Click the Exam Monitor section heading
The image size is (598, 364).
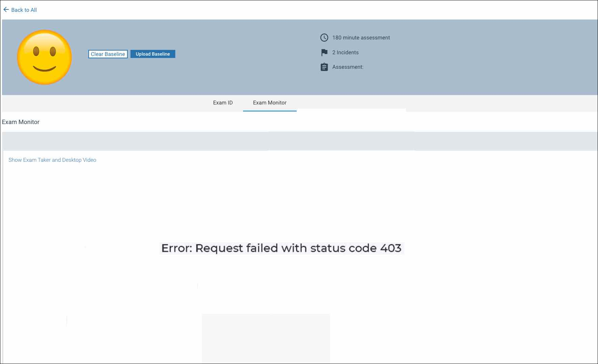click(x=21, y=122)
